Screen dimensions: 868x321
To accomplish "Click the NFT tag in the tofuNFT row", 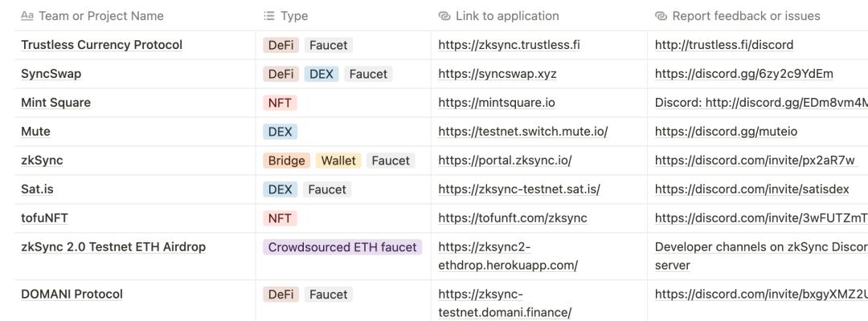I will point(280,218).
